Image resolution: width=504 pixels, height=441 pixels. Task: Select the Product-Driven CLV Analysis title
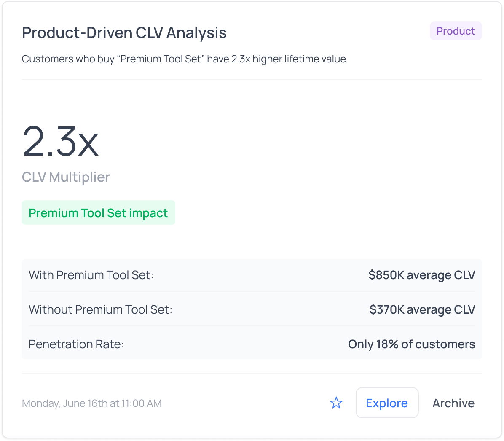124,33
